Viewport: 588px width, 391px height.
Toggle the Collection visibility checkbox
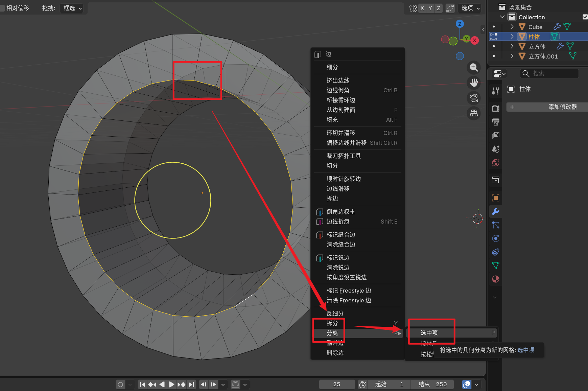click(x=585, y=17)
